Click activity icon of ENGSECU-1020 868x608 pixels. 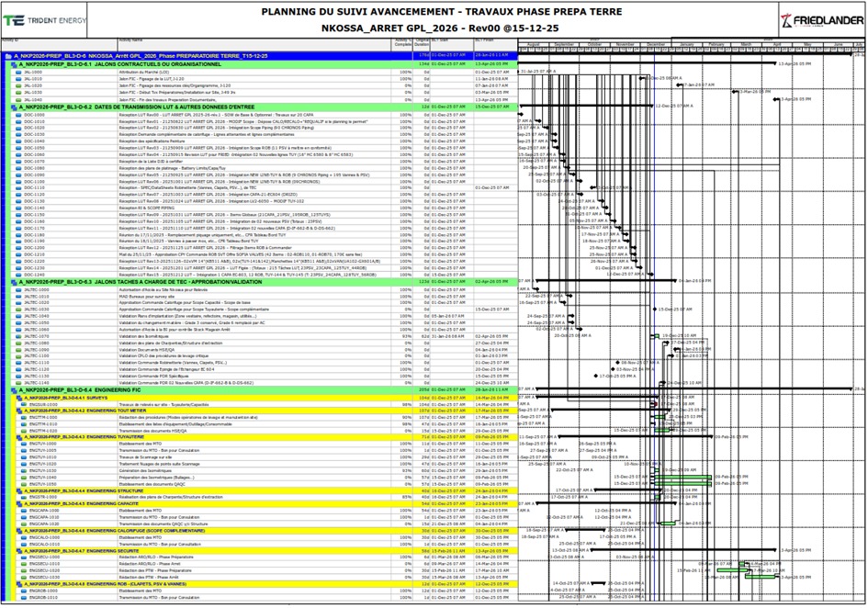click(24, 571)
